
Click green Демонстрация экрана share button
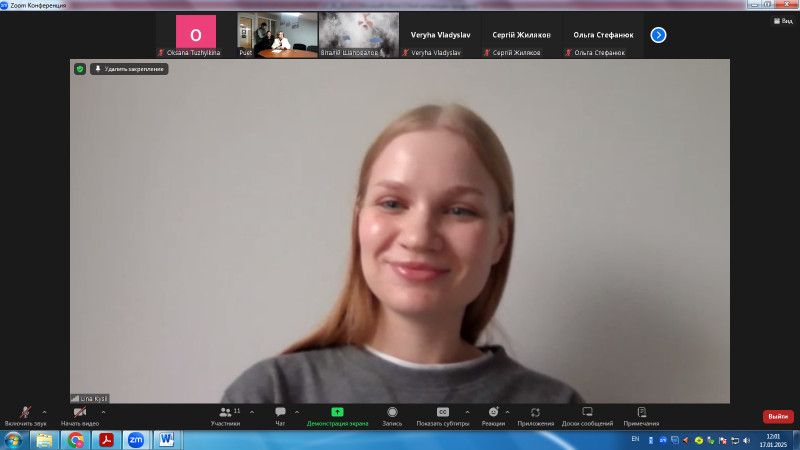pyautogui.click(x=337, y=414)
